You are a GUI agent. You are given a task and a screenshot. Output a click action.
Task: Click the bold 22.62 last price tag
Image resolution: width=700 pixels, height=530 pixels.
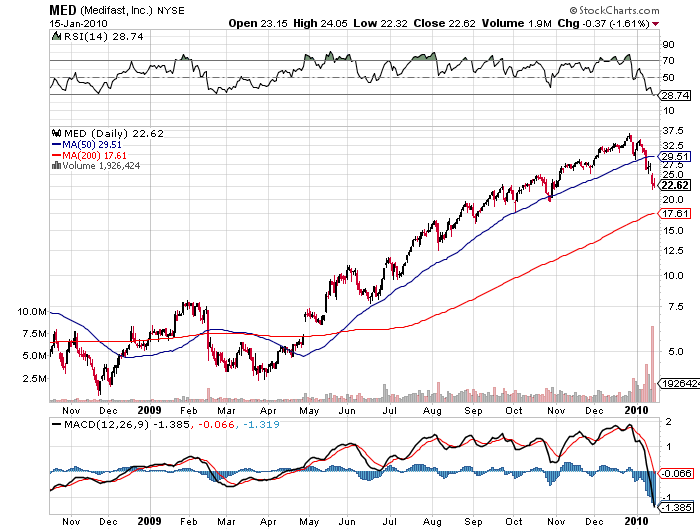675,185
